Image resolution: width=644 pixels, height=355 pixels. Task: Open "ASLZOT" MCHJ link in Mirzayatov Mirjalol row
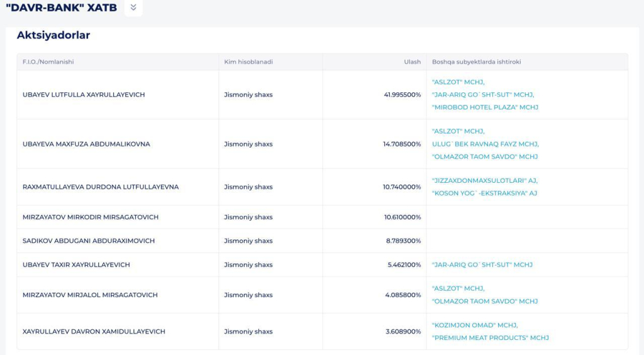click(x=458, y=288)
